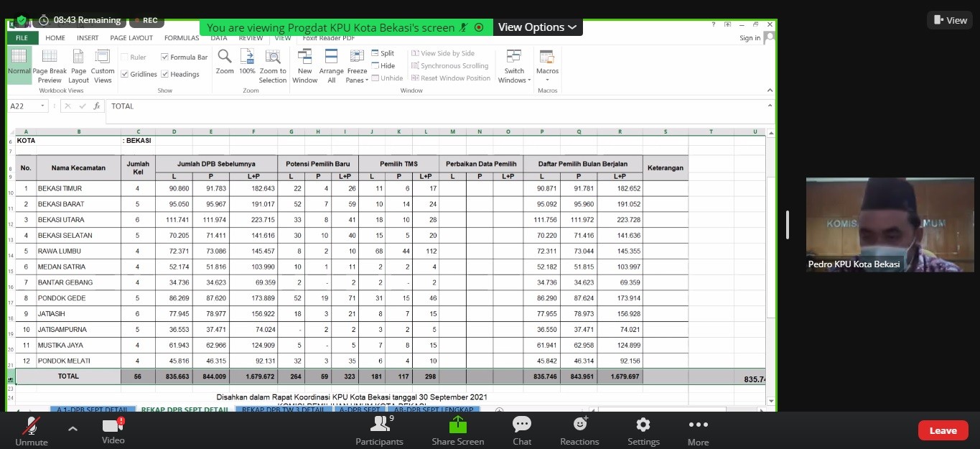Click the red Leave button
This screenshot has height=449, width=980.
(942, 430)
